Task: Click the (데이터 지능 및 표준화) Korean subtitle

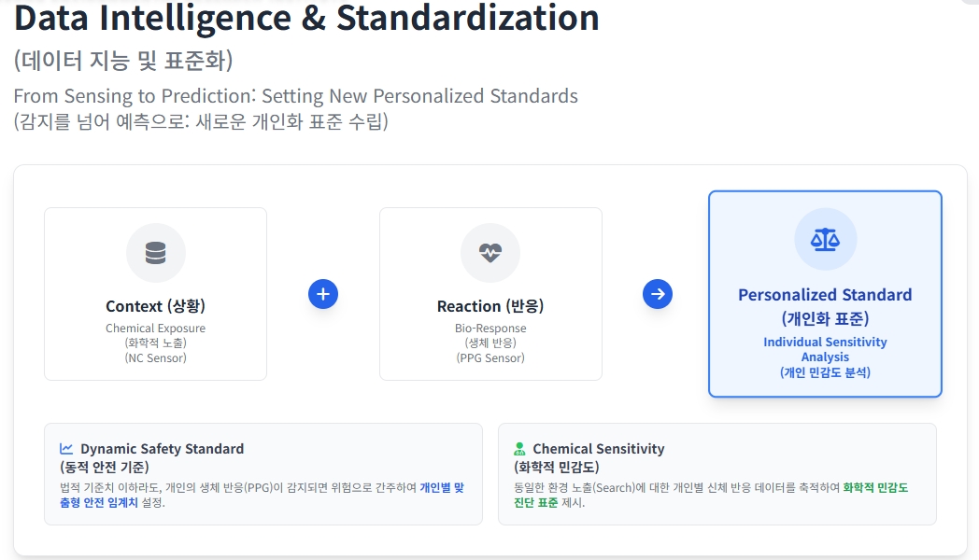Action: tap(123, 61)
